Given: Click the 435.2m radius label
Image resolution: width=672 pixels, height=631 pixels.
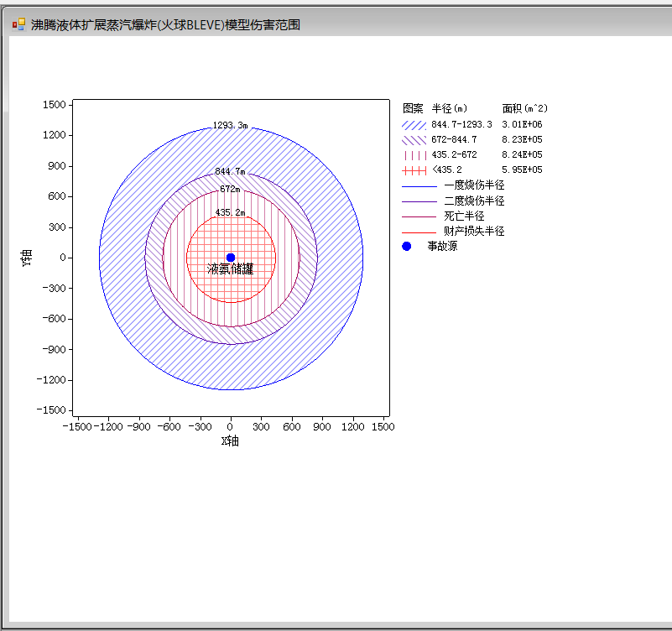Looking at the screenshot, I should point(230,212).
